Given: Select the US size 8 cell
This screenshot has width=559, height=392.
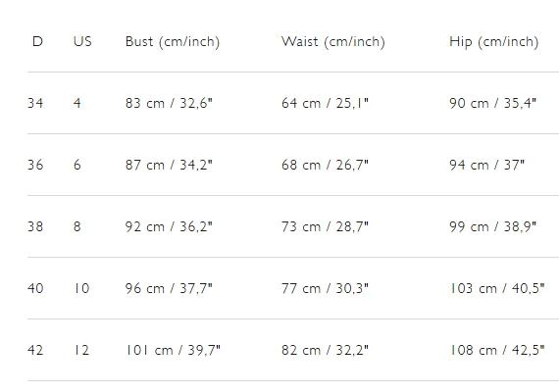Looking at the screenshot, I should pos(77,226).
